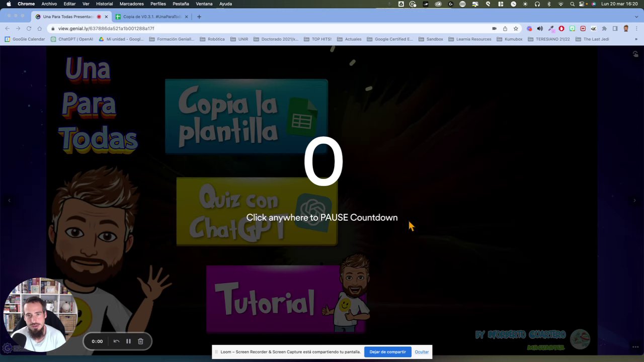The image size is (644, 362).
Task: Open the camera permission icon in address bar
Action: click(495, 29)
